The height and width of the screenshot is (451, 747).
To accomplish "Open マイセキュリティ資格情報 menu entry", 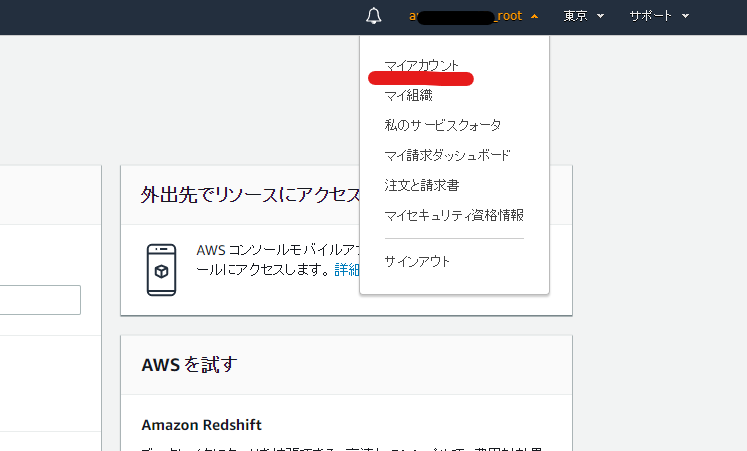I will (454, 215).
